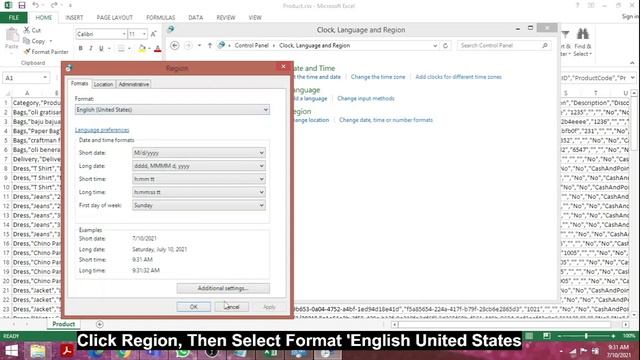Screen dimensions: 640x360
Task: Open Adobe Reader from the taskbar
Action: (67, 351)
